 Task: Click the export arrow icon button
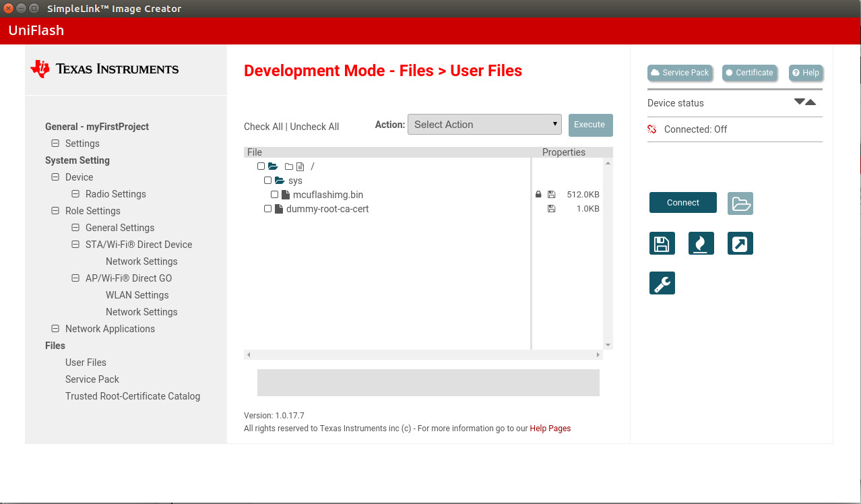point(740,243)
